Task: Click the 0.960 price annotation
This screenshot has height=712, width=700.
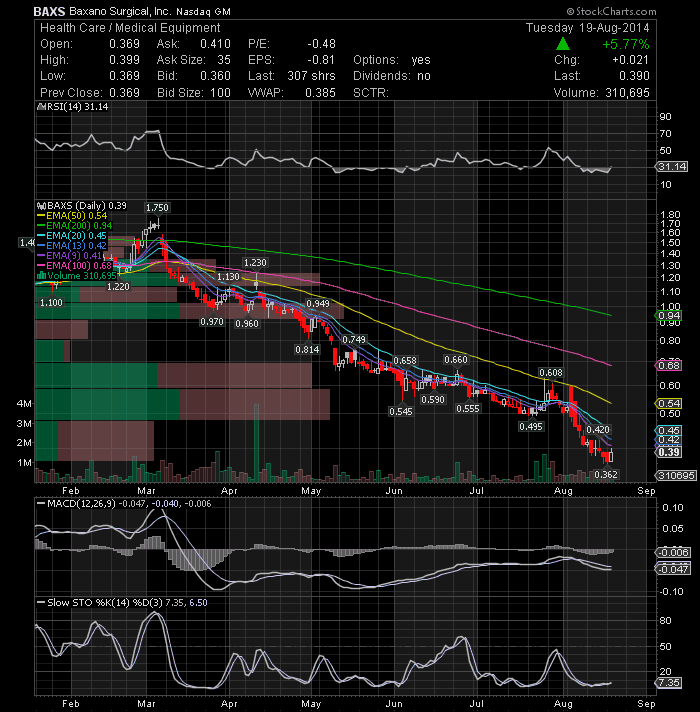Action: (247, 323)
